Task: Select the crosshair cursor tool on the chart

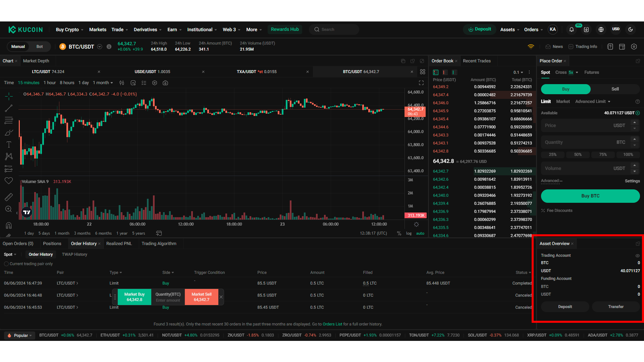Action: pos(9,96)
